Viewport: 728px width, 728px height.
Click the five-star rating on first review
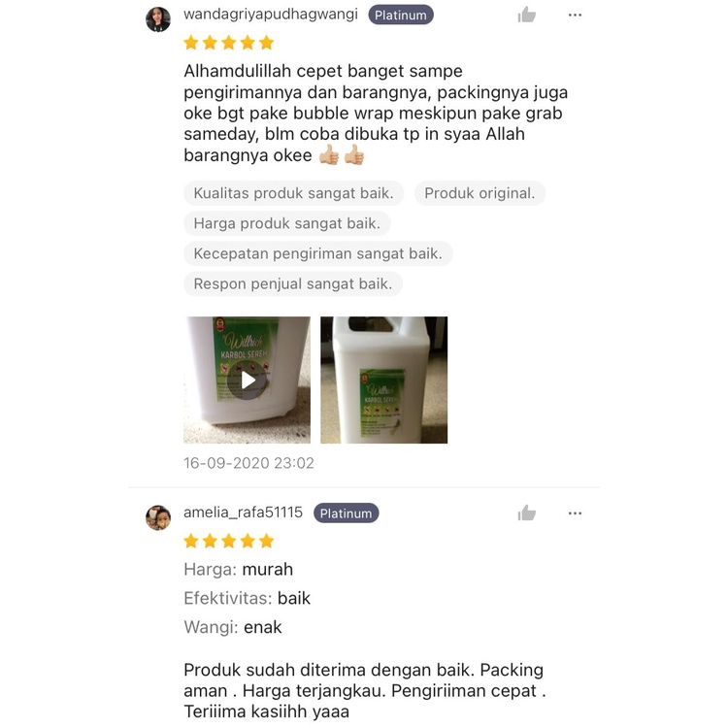229,43
